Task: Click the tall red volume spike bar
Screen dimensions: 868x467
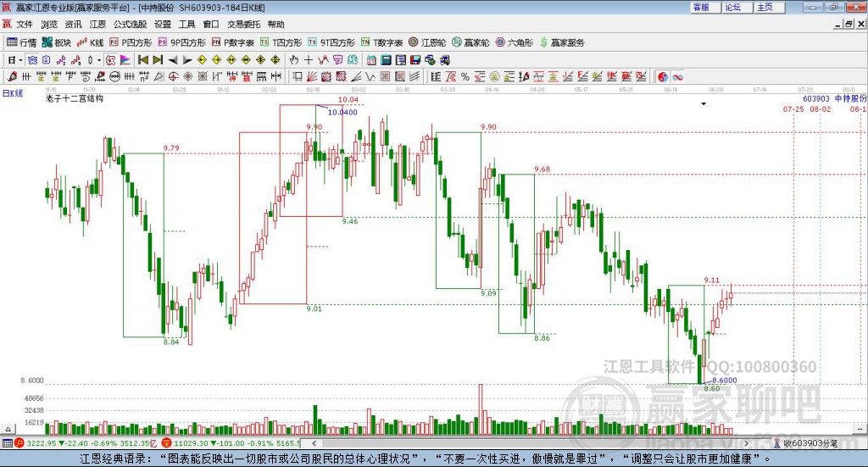Action: (x=481, y=409)
